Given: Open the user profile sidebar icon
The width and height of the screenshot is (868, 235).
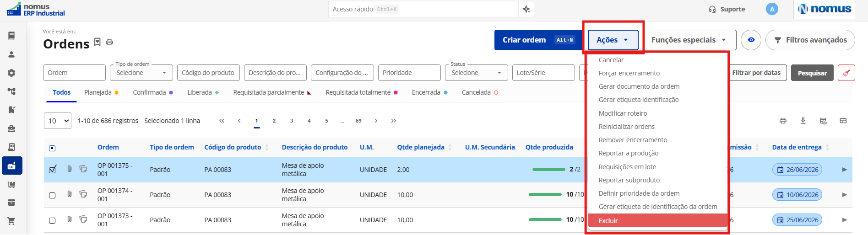Looking at the screenshot, I should click(x=11, y=54).
